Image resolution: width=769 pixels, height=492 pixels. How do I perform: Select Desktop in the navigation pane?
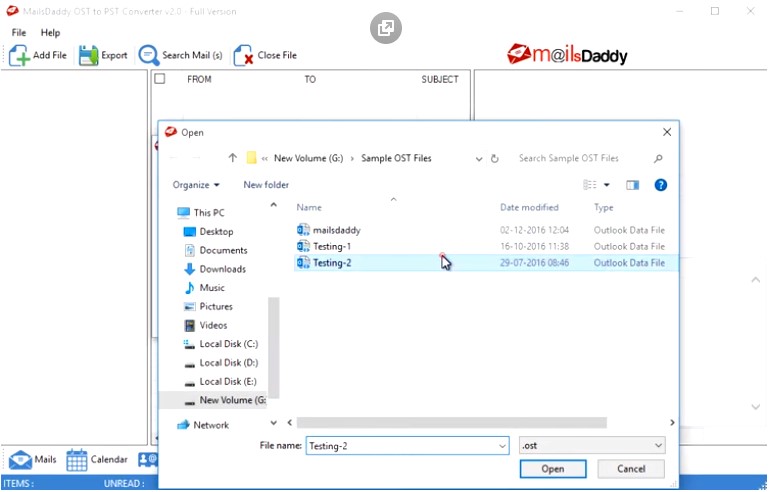pyautogui.click(x=216, y=232)
